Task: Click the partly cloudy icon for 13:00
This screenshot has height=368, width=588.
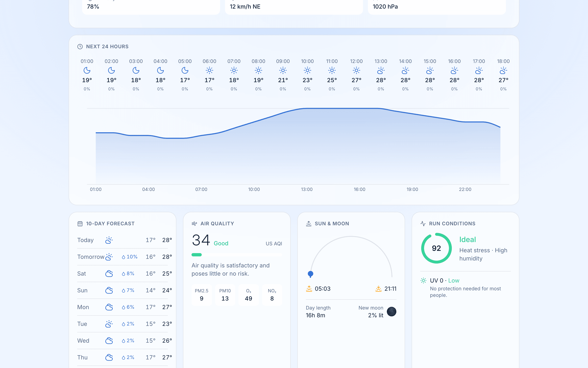Action: pos(381,71)
